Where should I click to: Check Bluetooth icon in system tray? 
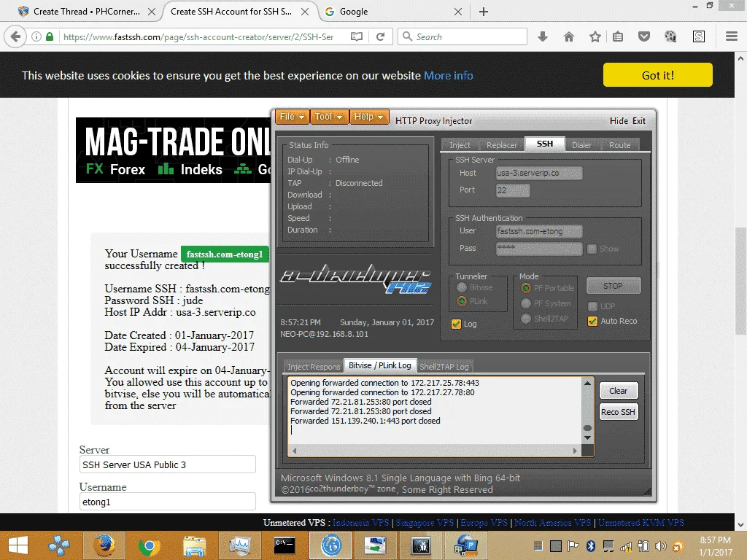tap(591, 546)
